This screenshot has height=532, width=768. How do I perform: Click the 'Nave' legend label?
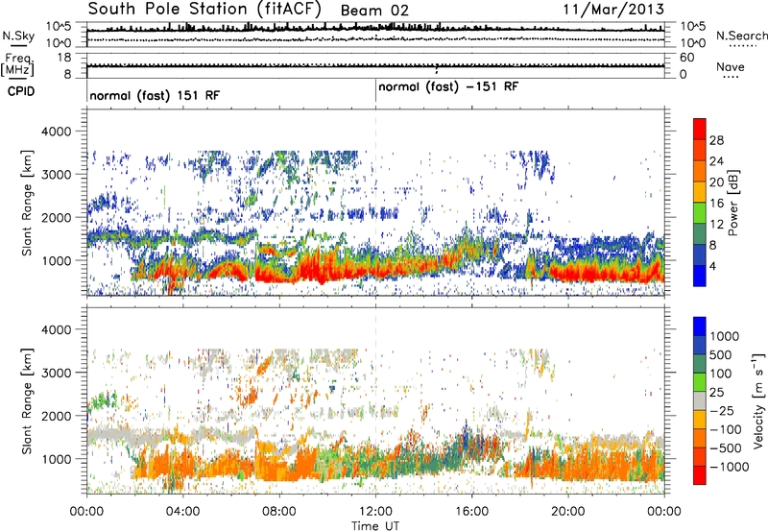coord(731,66)
